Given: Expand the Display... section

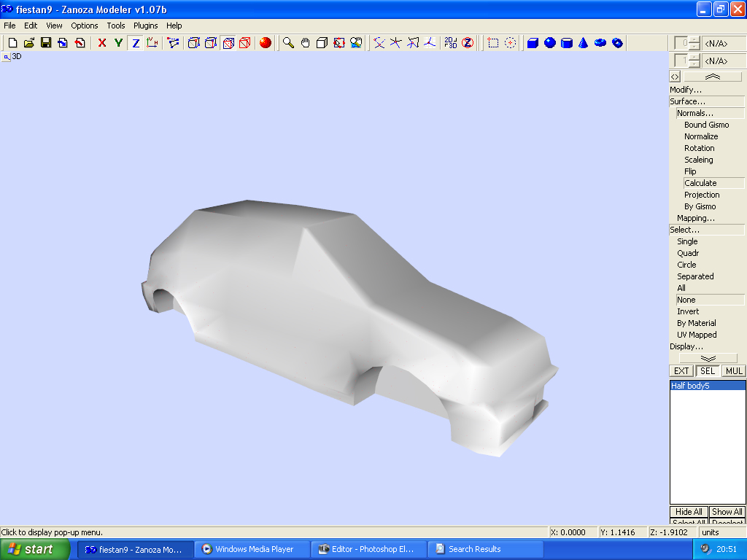Looking at the screenshot, I should pos(686,346).
